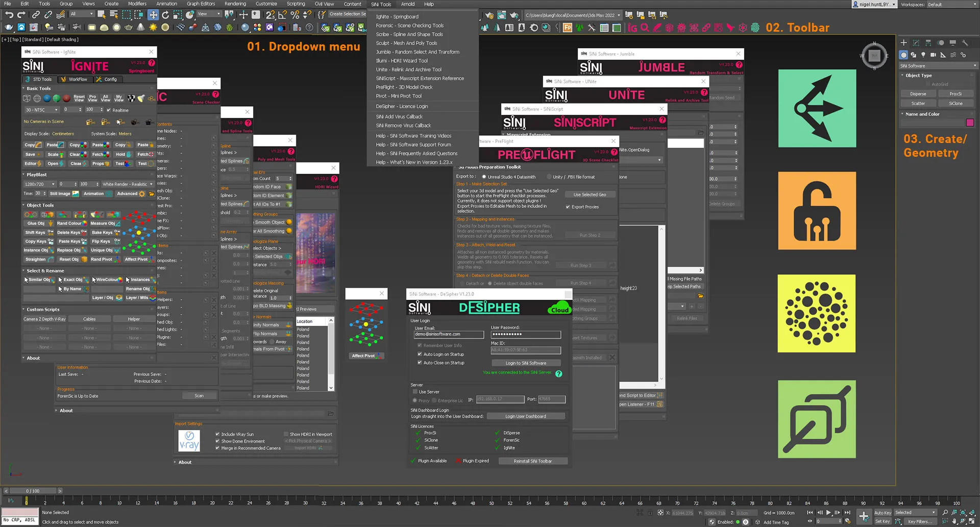The width and height of the screenshot is (980, 527).
Task: Click the Scan button in Forensic
Action: click(x=199, y=396)
